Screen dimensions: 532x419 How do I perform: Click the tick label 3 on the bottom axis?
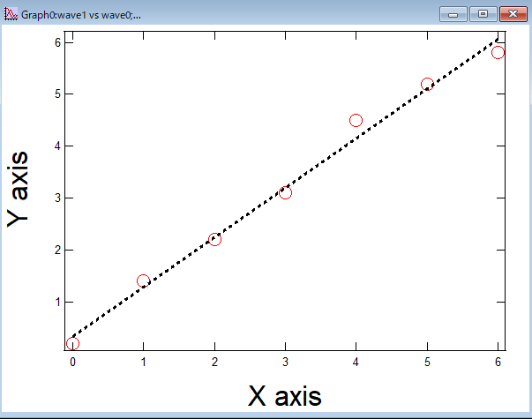[285, 361]
